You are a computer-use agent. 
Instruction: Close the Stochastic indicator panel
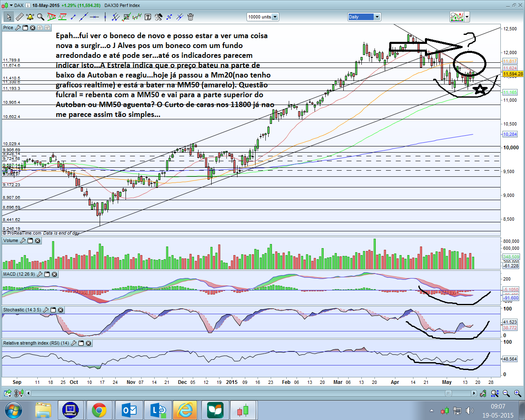[x=60, y=310]
